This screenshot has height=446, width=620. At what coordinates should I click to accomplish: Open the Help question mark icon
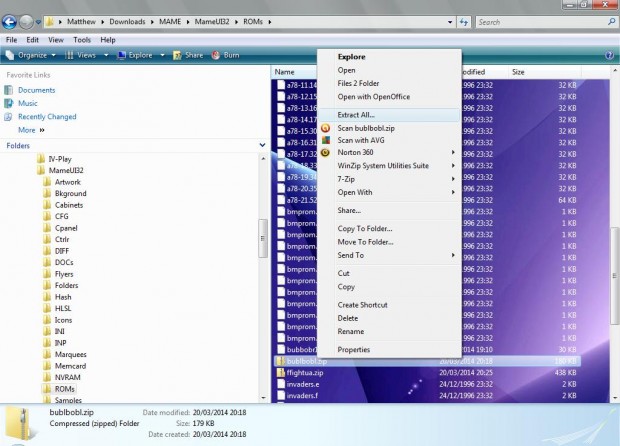[x=609, y=55]
